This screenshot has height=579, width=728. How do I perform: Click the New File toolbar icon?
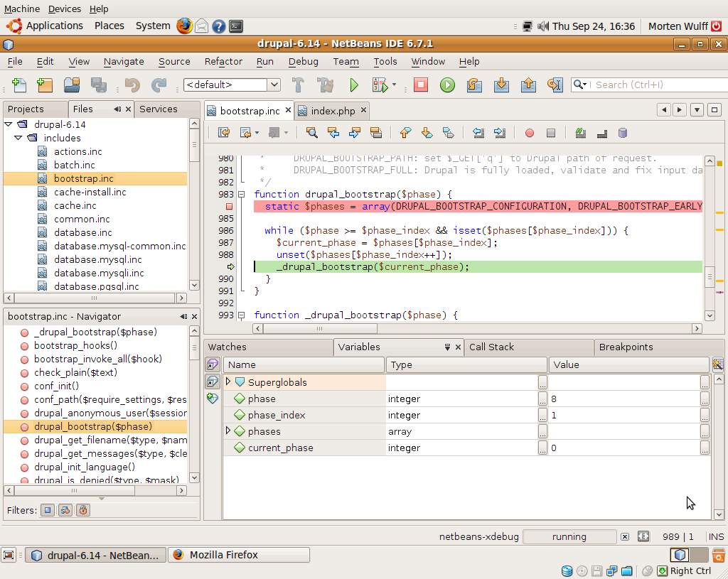(19, 85)
